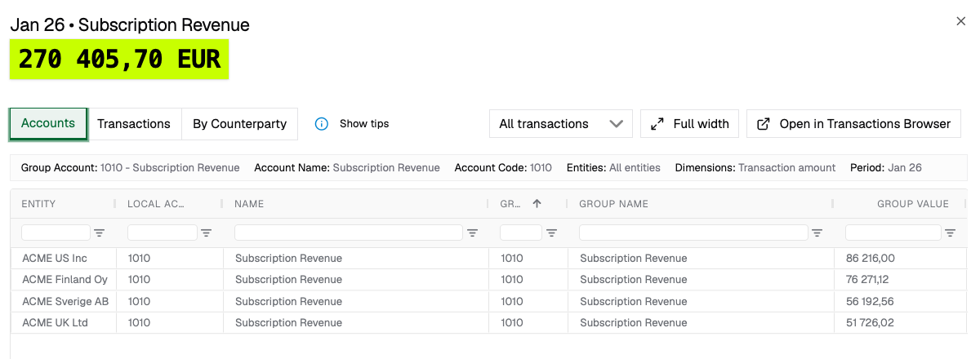980x359 pixels.
Task: Sort by LOCAL AC... column header
Action: pos(156,204)
